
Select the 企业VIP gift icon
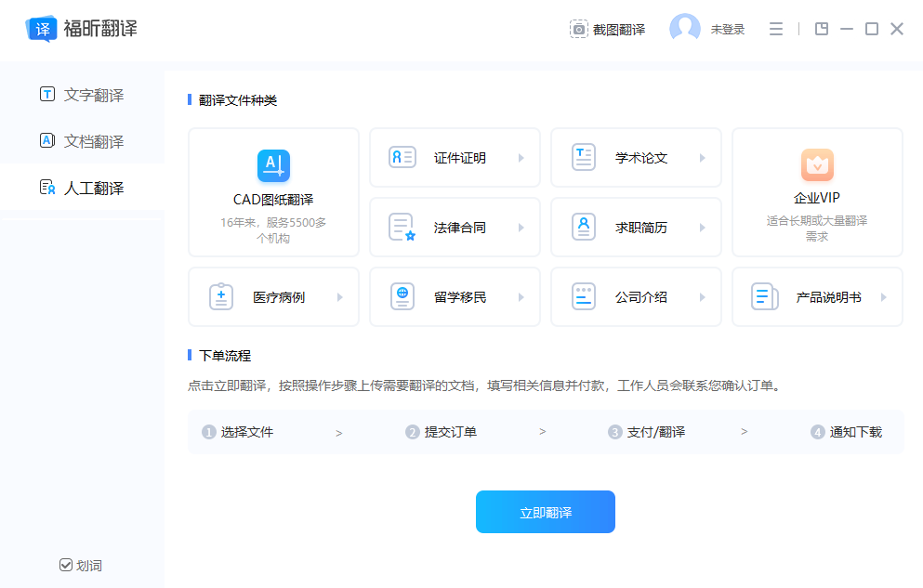point(816,164)
